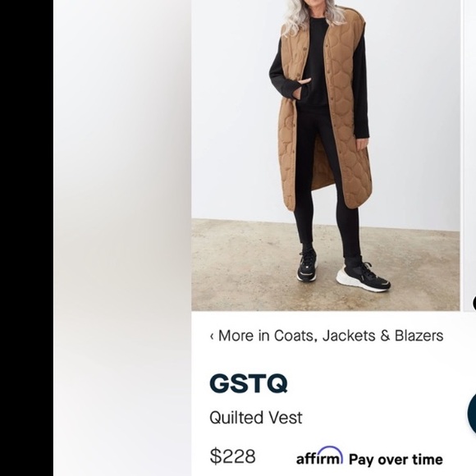
Task: Click the back chevron before More in Coats
Action: tap(212, 336)
